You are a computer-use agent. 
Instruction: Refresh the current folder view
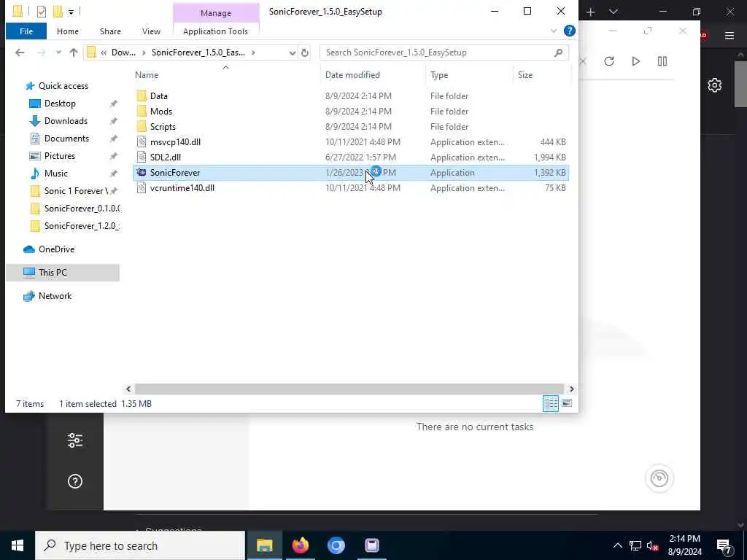tap(305, 52)
